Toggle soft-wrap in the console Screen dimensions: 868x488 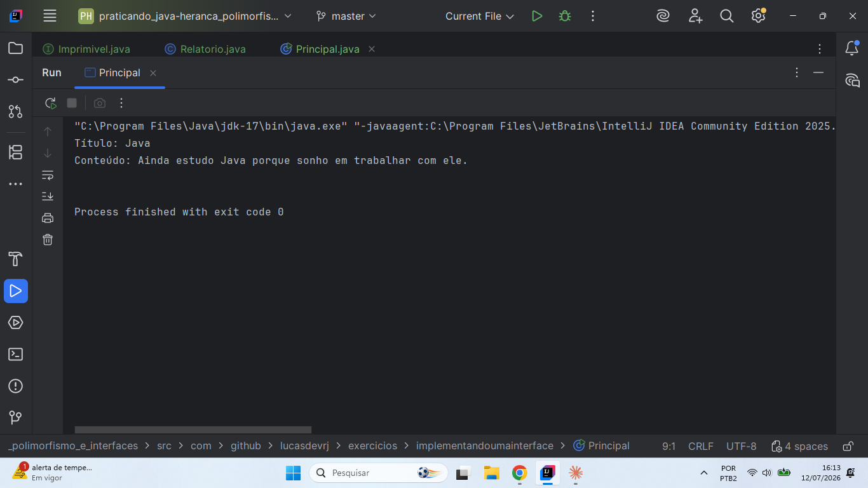pos(48,175)
